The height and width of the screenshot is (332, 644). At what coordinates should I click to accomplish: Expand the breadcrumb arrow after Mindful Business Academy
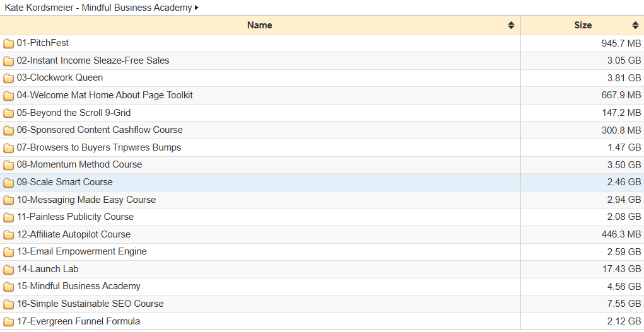coord(197,8)
